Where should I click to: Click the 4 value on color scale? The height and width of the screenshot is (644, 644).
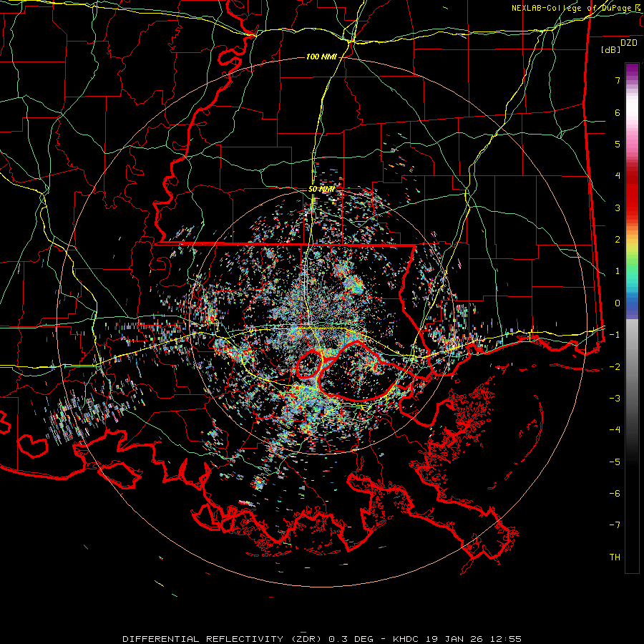[618, 176]
